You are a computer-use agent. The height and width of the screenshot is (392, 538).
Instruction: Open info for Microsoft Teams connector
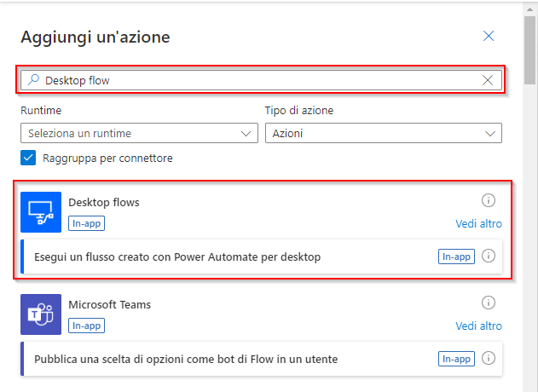[x=489, y=303]
